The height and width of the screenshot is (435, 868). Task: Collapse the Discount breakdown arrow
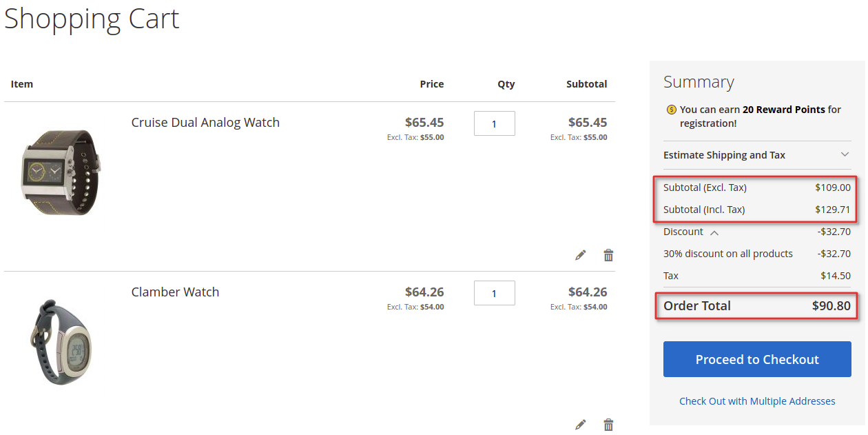point(714,232)
